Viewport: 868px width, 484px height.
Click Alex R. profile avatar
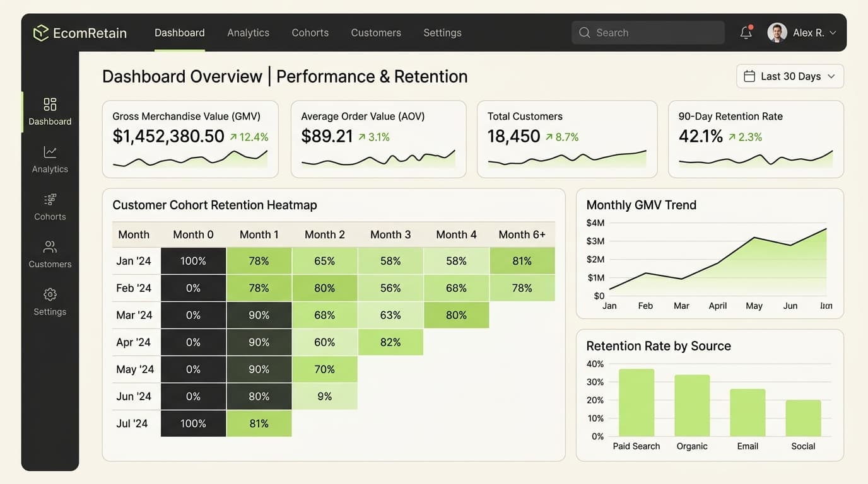pyautogui.click(x=777, y=33)
